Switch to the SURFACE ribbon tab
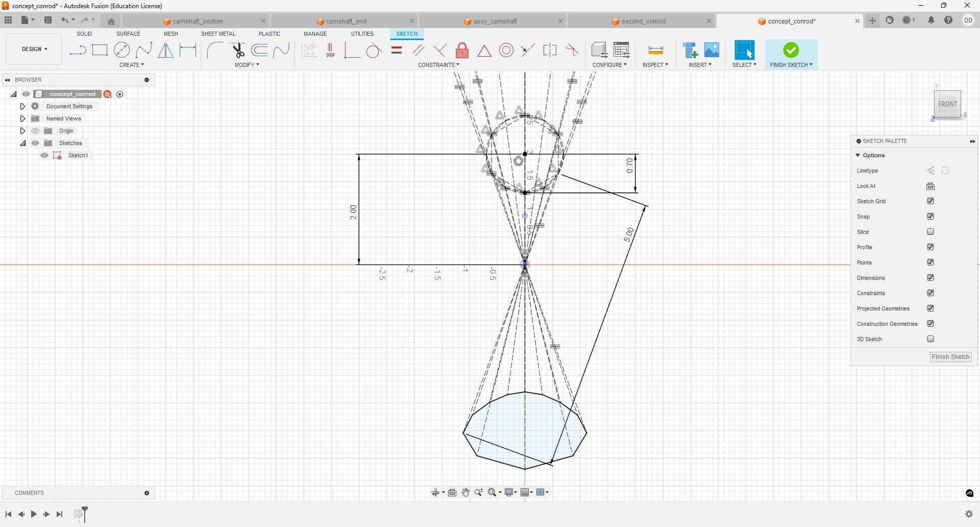Image resolution: width=980 pixels, height=527 pixels. pyautogui.click(x=128, y=34)
